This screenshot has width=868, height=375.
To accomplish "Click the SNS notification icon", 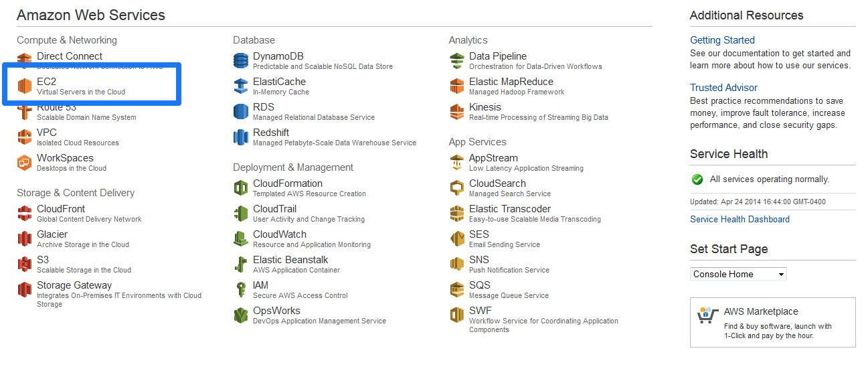I will coord(457,265).
